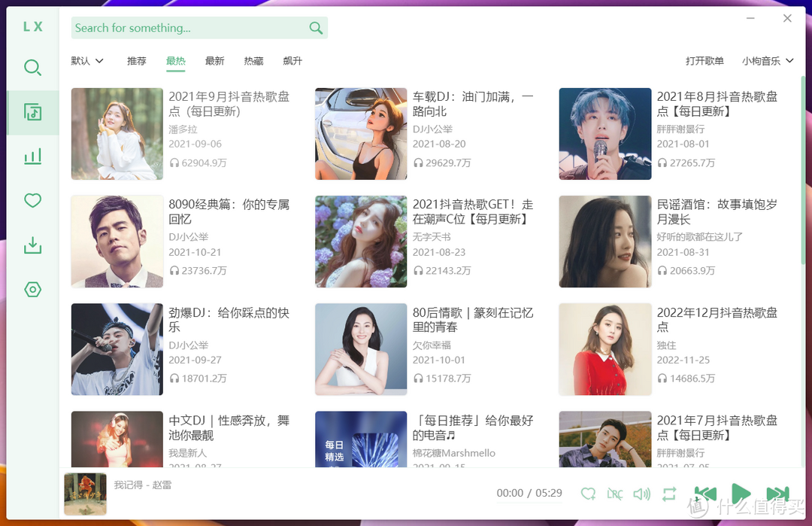Open the 小枸音乐 source selector

click(x=767, y=61)
